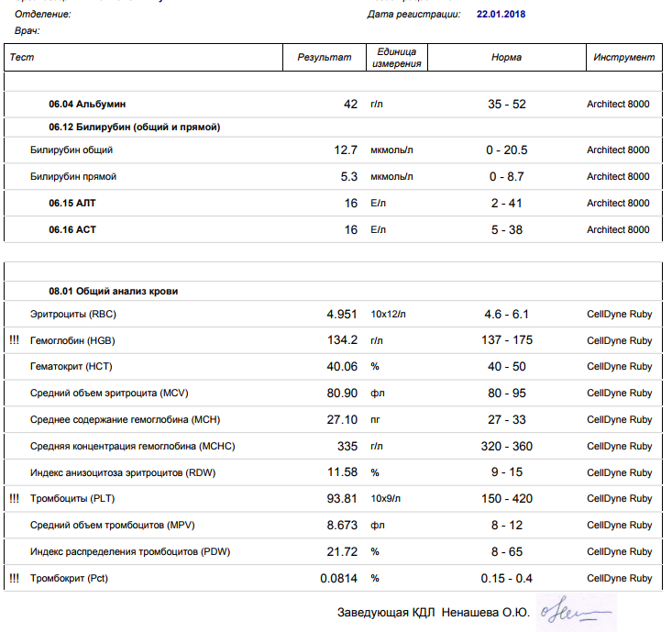The width and height of the screenshot is (672, 632).
Task: Click the !!! flag beside Тромбоциты (PLT)
Action: tap(14, 499)
